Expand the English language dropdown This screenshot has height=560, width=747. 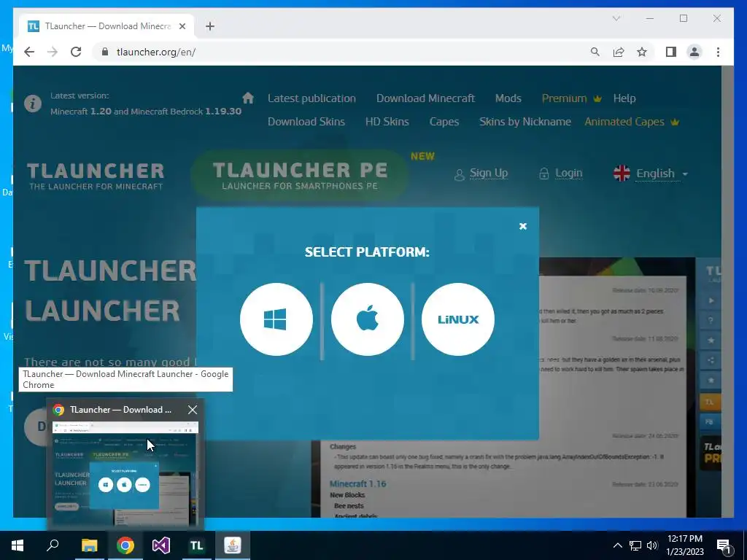coord(651,174)
